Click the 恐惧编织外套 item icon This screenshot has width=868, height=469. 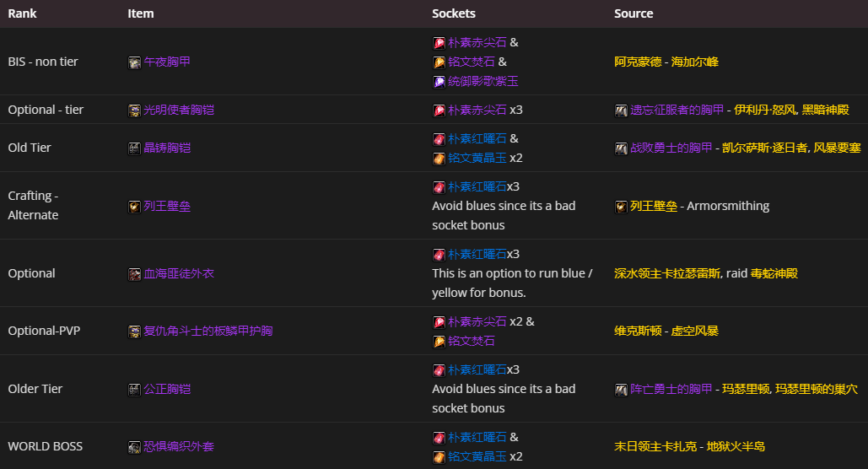tap(134, 447)
